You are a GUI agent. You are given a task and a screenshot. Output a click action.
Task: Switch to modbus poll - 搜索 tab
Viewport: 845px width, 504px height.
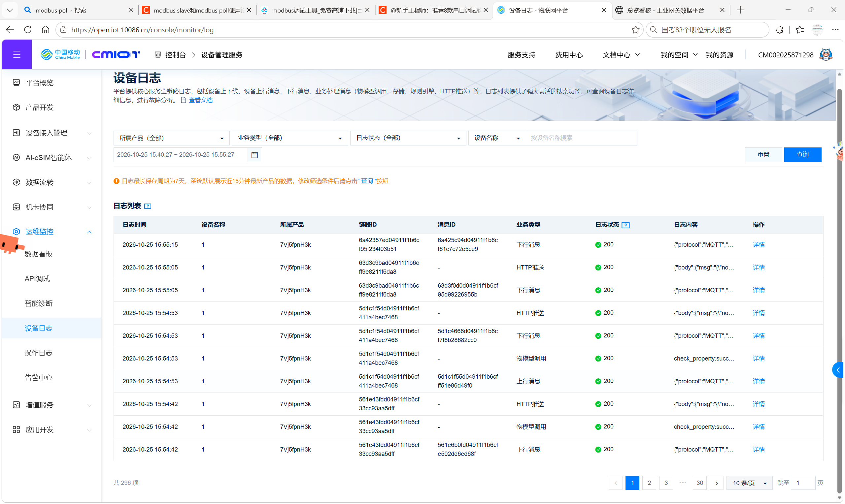[x=79, y=10]
